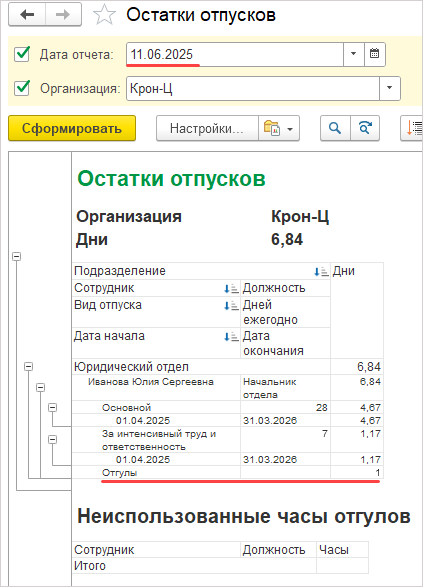
Task: Open the Настройки... settings button
Action: (207, 128)
